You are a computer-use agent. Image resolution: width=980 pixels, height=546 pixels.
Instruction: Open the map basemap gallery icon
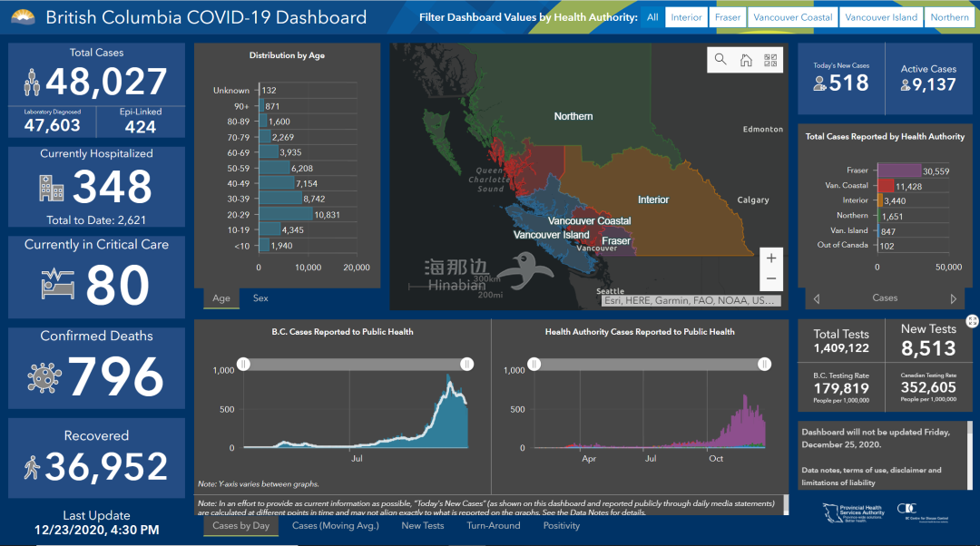pyautogui.click(x=770, y=60)
